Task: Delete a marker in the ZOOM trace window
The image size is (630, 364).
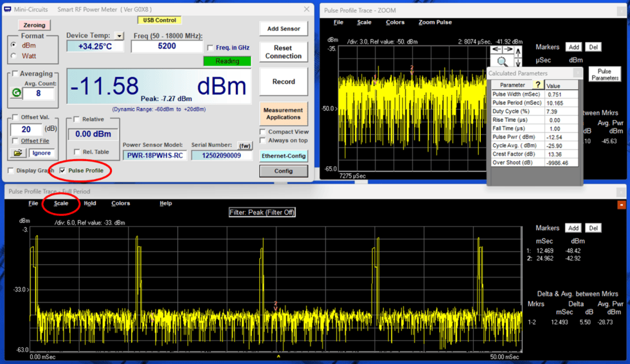Action: point(593,47)
